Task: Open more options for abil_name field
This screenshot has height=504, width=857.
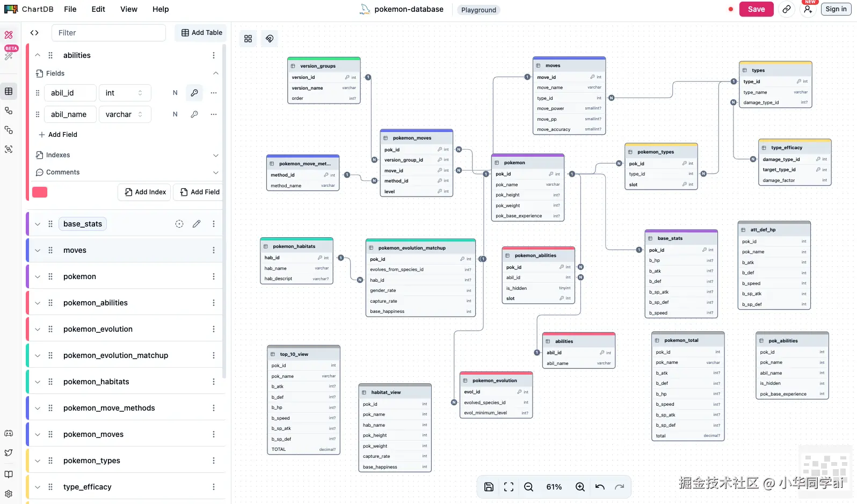Action: [x=214, y=114]
